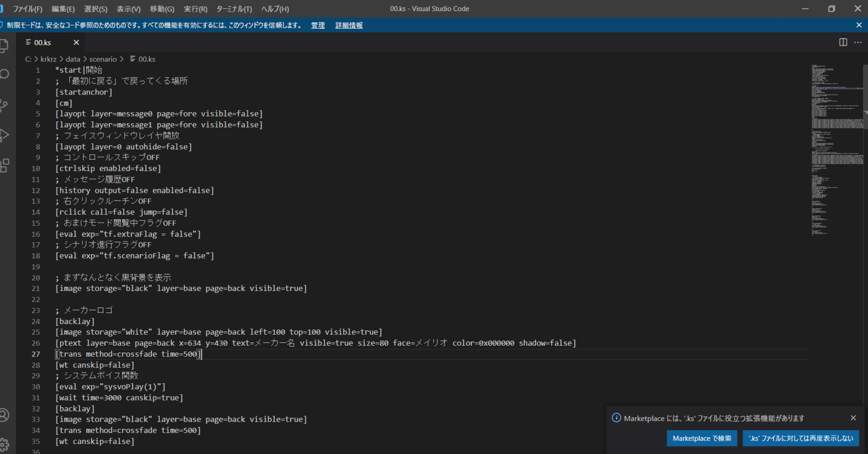Image resolution: width=868 pixels, height=454 pixels.
Task: Open the 実行(R) menu
Action: [x=195, y=9]
